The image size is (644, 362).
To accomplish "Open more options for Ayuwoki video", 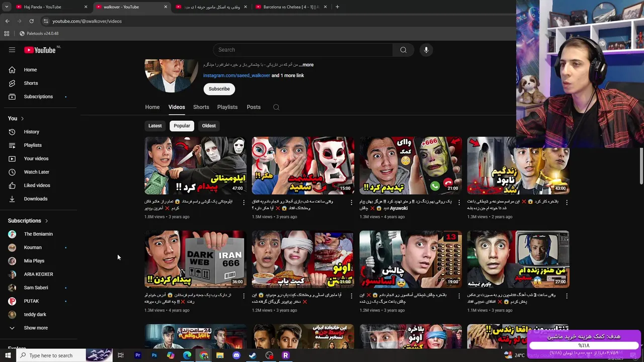I will (459, 202).
